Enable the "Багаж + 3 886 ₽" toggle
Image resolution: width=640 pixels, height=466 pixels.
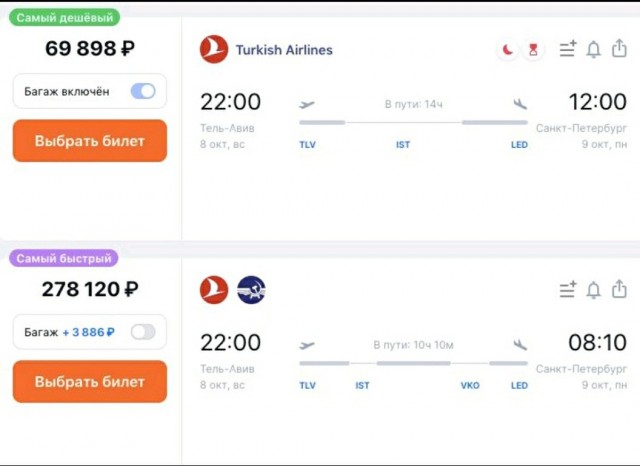(x=143, y=332)
